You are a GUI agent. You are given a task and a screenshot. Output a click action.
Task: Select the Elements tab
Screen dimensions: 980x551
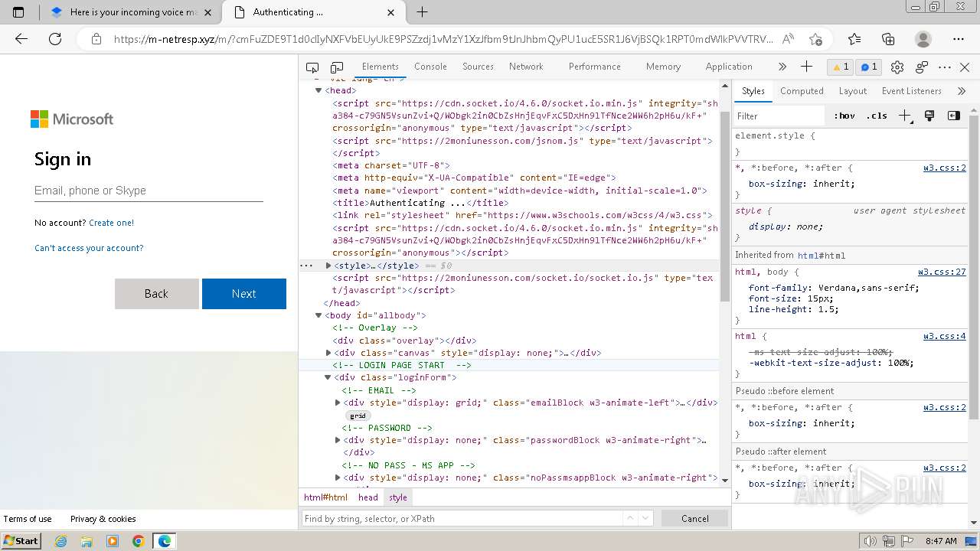pos(380,67)
